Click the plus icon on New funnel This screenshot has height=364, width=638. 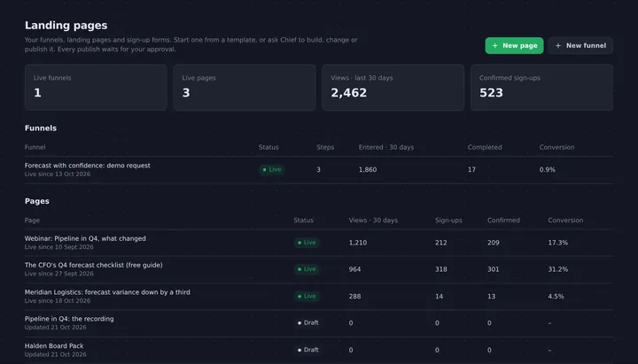(558, 45)
